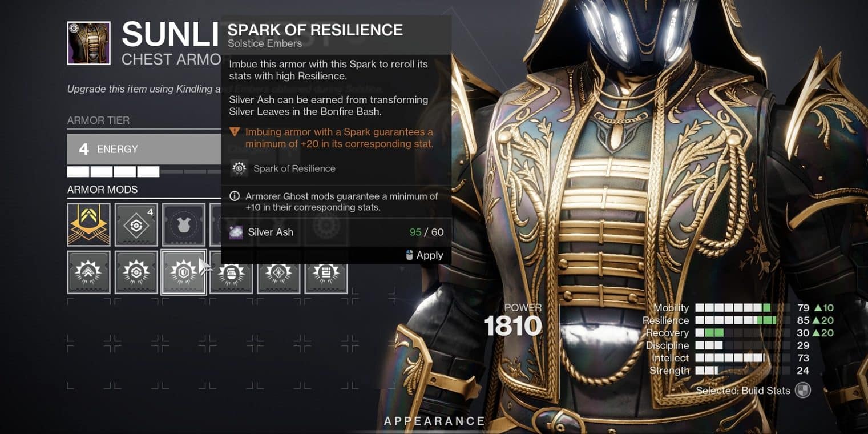Select the chest armor item thumbnail
Image resolution: width=868 pixels, height=434 pixels.
(88, 43)
